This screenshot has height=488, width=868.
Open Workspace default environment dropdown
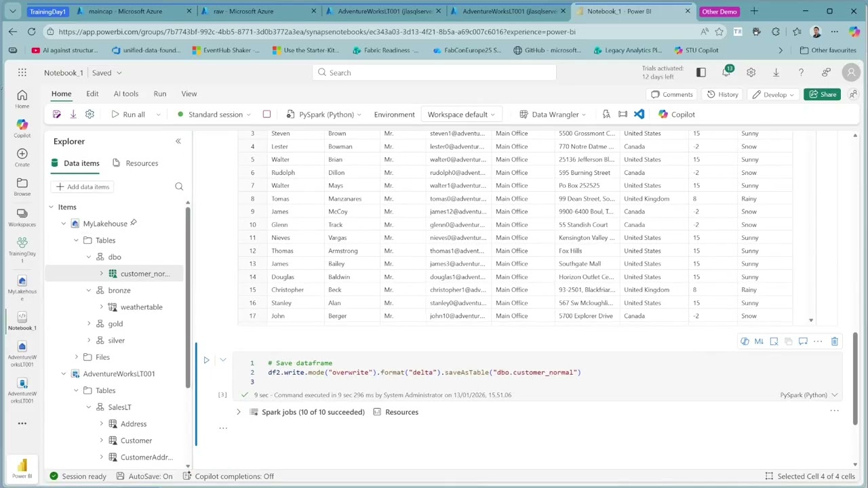pyautogui.click(x=461, y=115)
